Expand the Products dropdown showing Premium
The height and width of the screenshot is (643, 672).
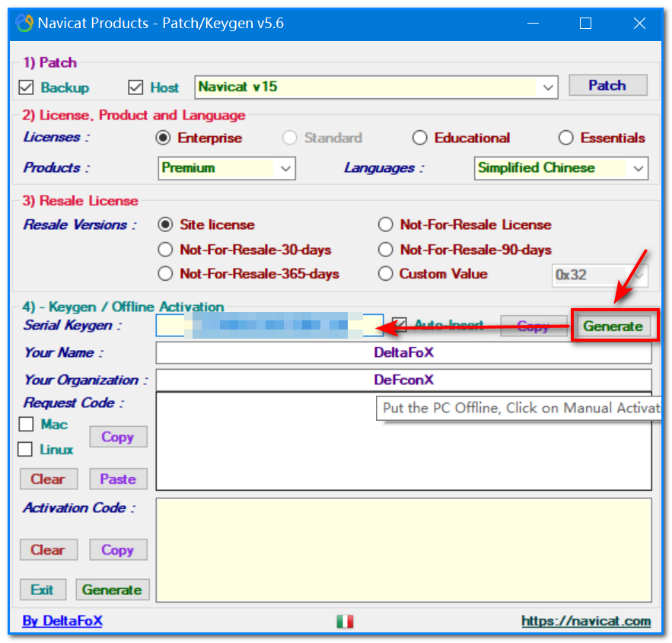[286, 168]
